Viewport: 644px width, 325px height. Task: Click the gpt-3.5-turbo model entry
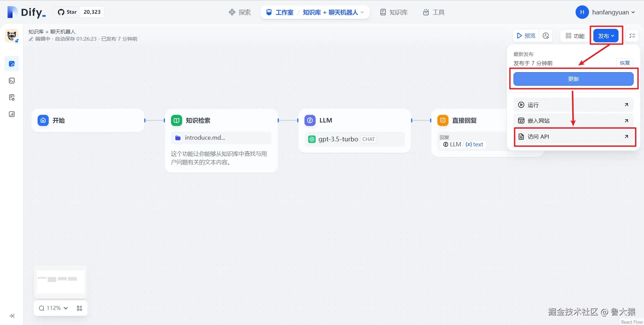tap(355, 139)
